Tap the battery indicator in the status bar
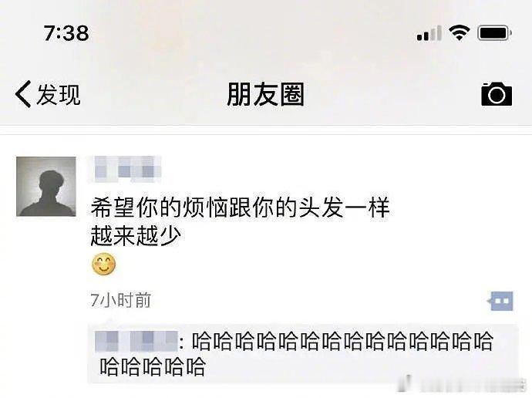Image resolution: width=532 pixels, height=398 pixels. click(x=495, y=33)
